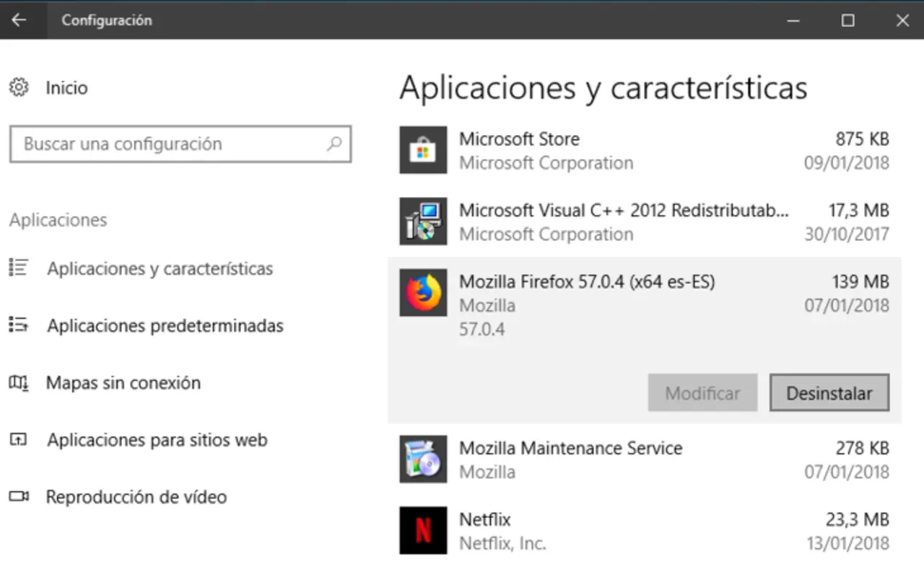The width and height of the screenshot is (924, 567).
Task: Click the search magnifier icon
Action: coord(334,144)
